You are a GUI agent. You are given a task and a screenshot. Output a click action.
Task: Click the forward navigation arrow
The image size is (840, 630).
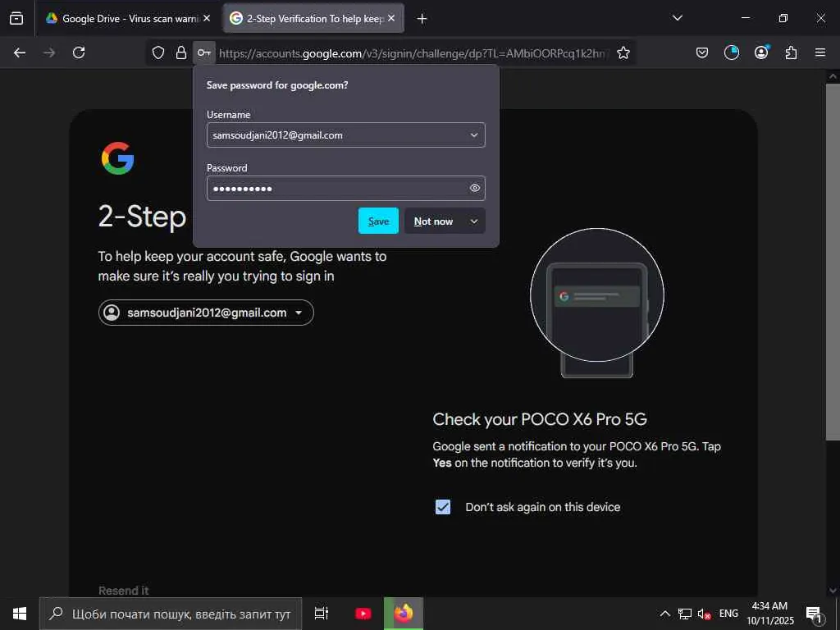point(49,52)
